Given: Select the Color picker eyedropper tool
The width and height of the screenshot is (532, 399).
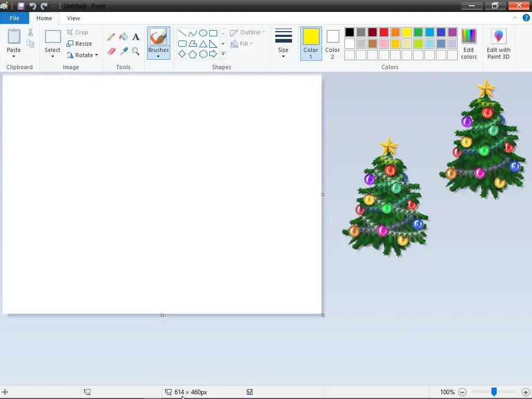Looking at the screenshot, I should [124, 51].
